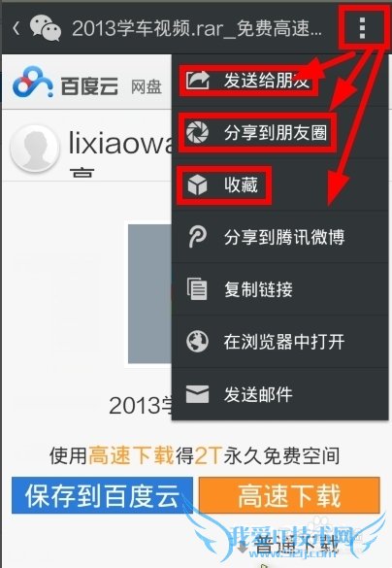Tap the WeChat logo icon
This screenshot has height=568, width=392.
click(46, 27)
